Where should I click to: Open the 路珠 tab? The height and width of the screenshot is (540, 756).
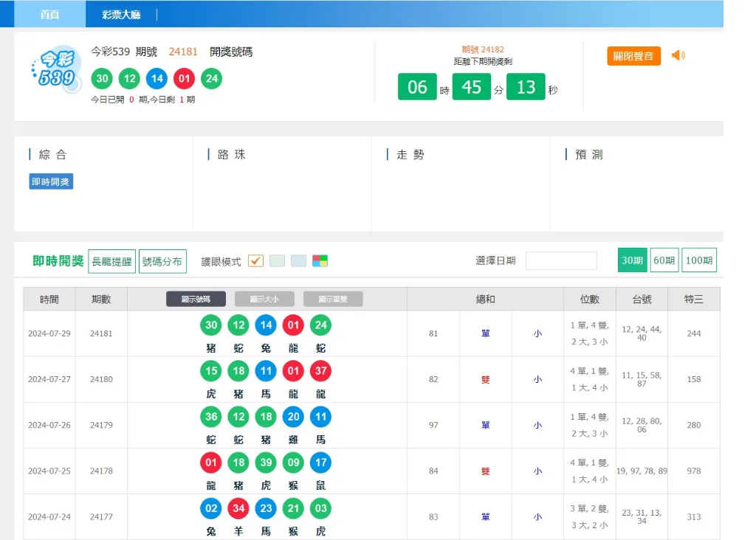(230, 154)
